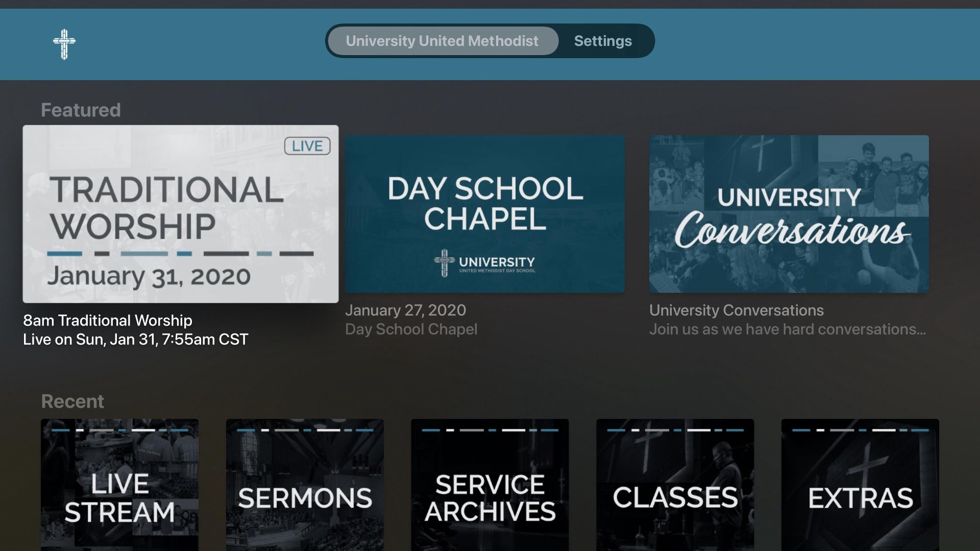Click 'January 27, 2020' caption text
The image size is (980, 551).
405,310
